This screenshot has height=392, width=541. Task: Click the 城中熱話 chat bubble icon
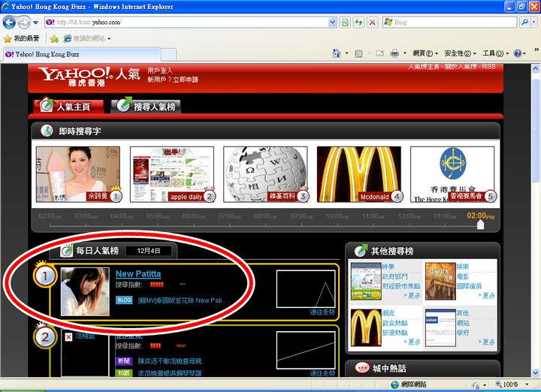(x=362, y=368)
